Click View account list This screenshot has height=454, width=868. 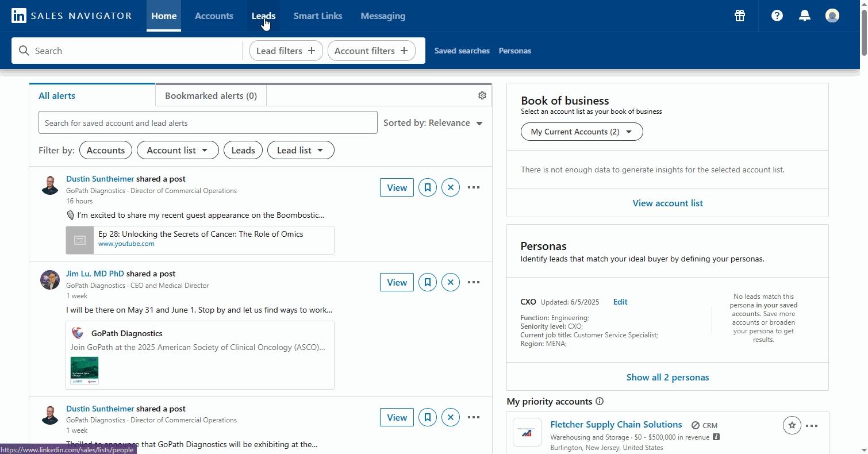click(667, 203)
